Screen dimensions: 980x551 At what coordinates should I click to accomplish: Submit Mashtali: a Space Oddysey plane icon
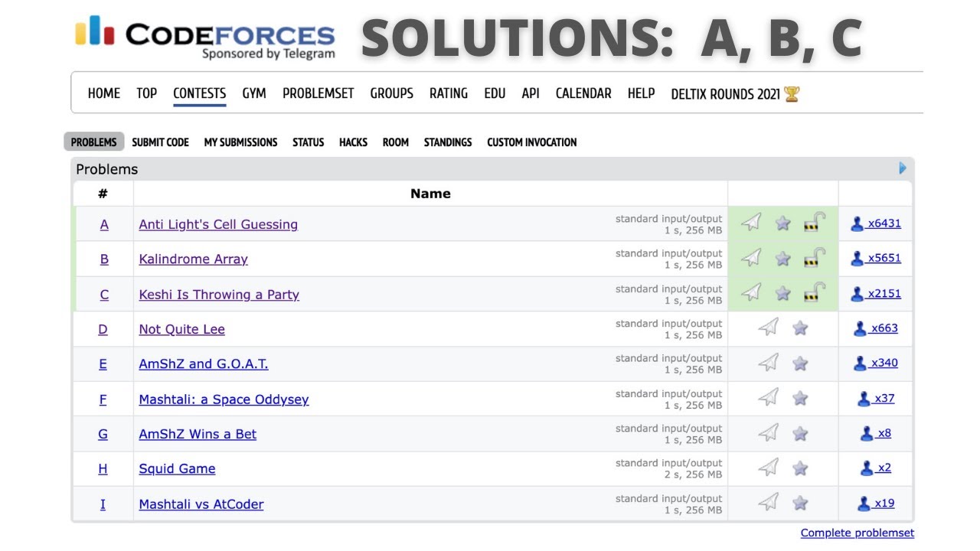[769, 398]
